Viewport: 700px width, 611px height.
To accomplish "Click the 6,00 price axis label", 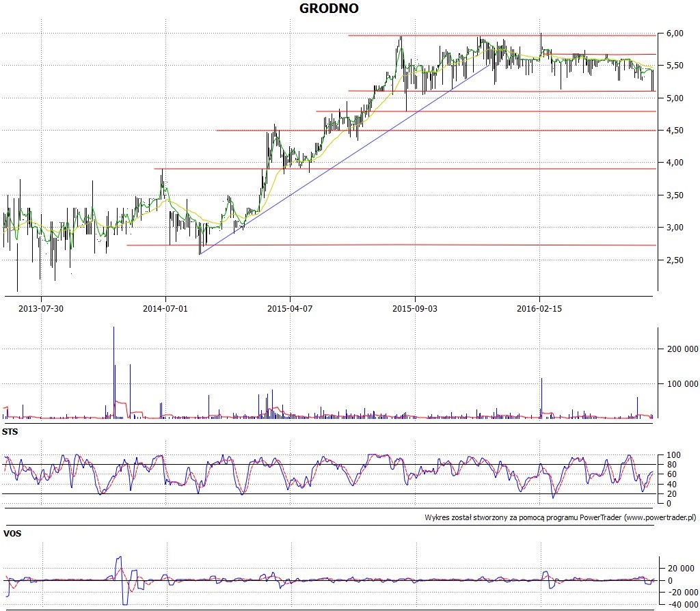I will (x=675, y=33).
